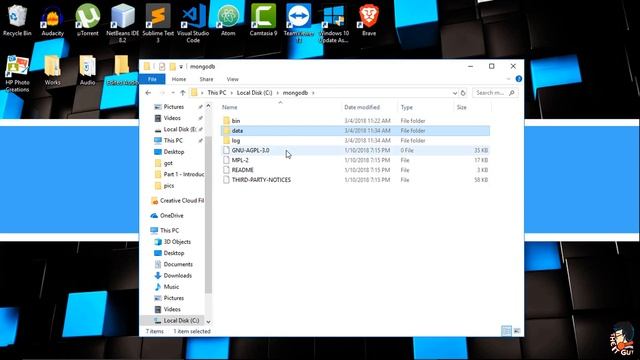Open the Recycle Bin desktop icon
The height and width of the screenshot is (360, 640).
tap(17, 20)
